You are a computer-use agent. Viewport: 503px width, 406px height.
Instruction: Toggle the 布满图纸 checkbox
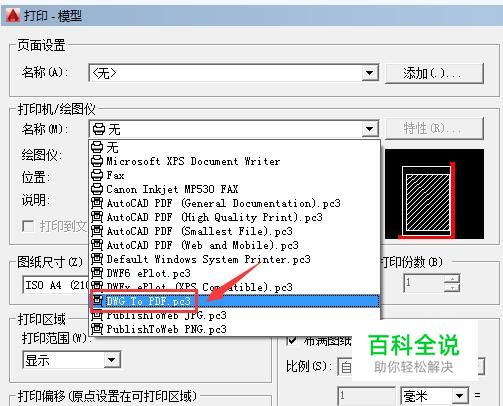[292, 340]
